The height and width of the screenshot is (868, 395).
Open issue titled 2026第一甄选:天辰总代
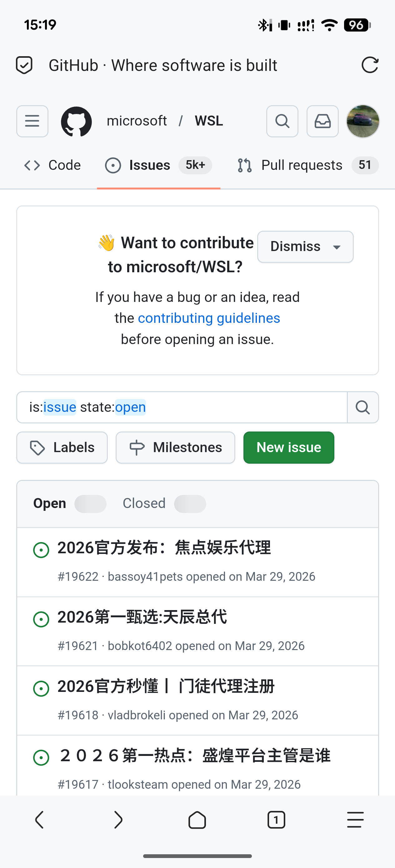(142, 617)
